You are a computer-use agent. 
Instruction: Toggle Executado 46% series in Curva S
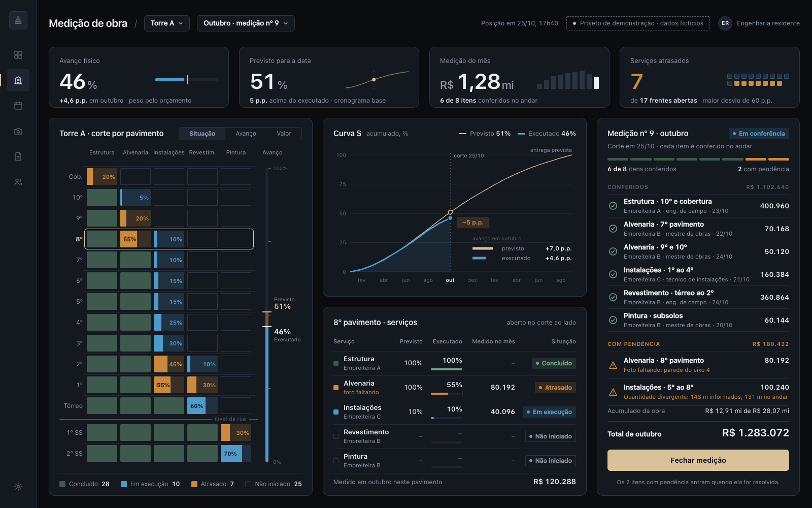[547, 134]
